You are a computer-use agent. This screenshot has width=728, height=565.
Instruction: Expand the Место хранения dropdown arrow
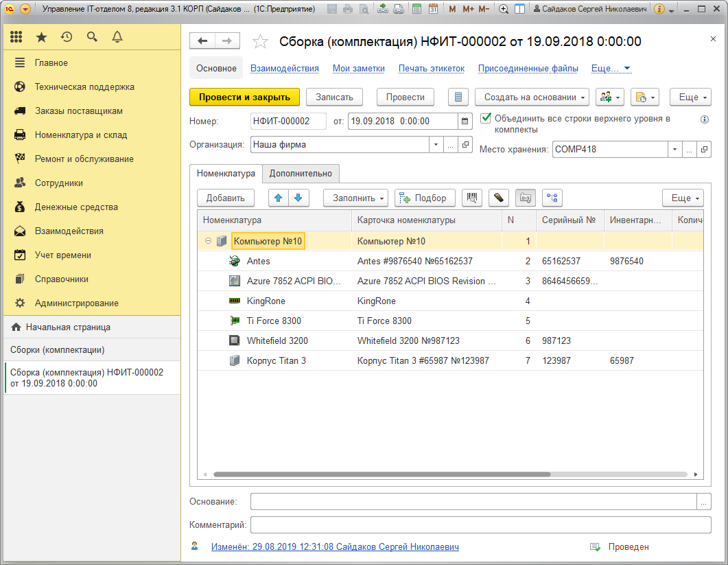click(x=675, y=149)
